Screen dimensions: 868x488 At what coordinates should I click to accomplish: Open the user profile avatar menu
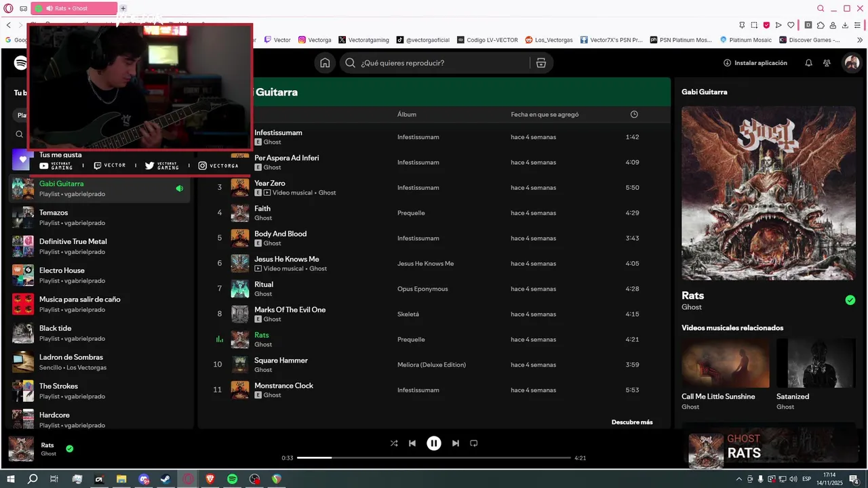[x=852, y=63]
